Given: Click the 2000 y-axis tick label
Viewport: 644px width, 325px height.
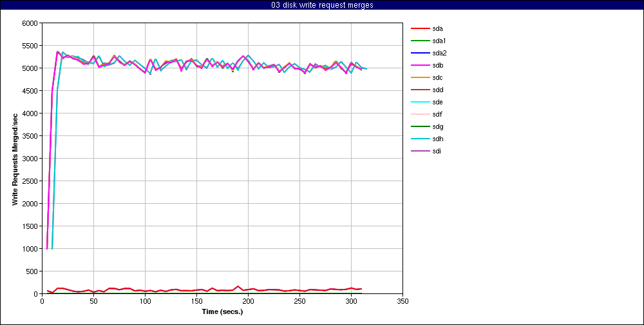Looking at the screenshot, I should click(31, 204).
